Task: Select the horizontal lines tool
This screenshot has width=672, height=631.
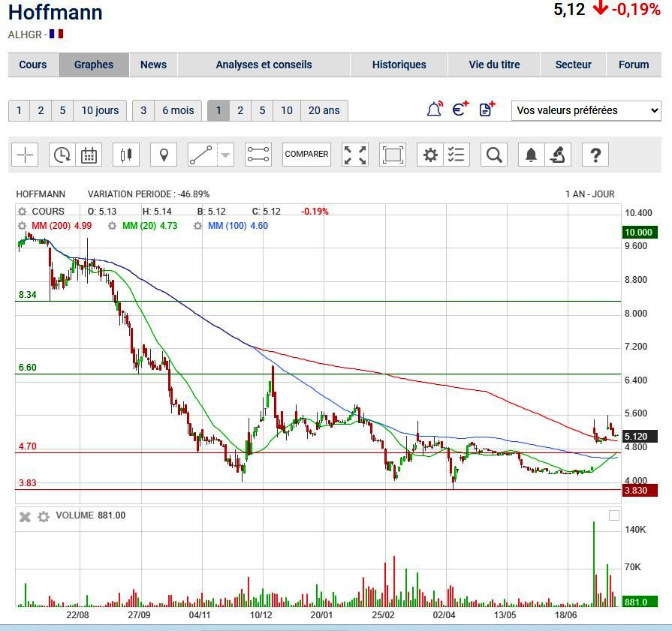Action: [x=258, y=155]
